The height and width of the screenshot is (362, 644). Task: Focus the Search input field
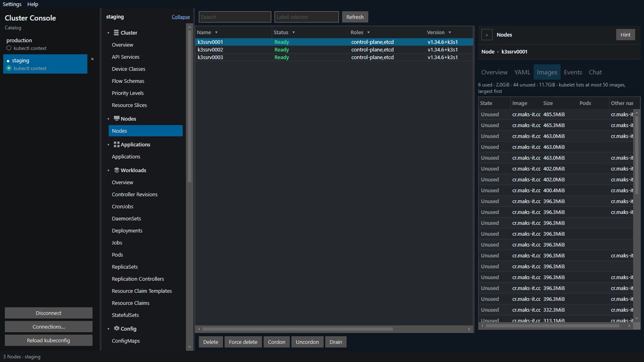[235, 17]
